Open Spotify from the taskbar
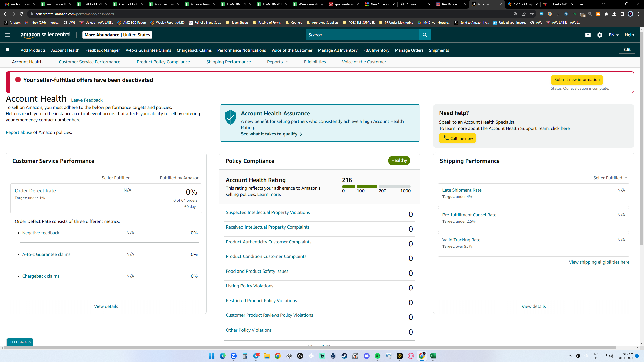 (x=378, y=356)
